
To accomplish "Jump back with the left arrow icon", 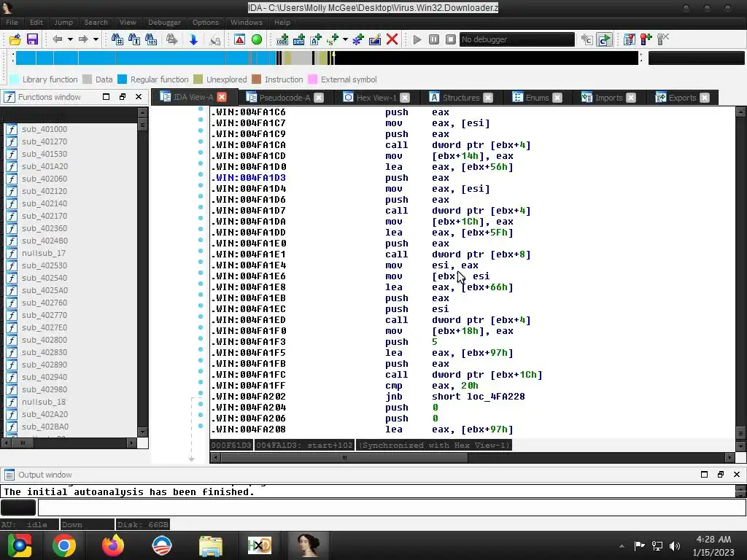I will (x=57, y=39).
